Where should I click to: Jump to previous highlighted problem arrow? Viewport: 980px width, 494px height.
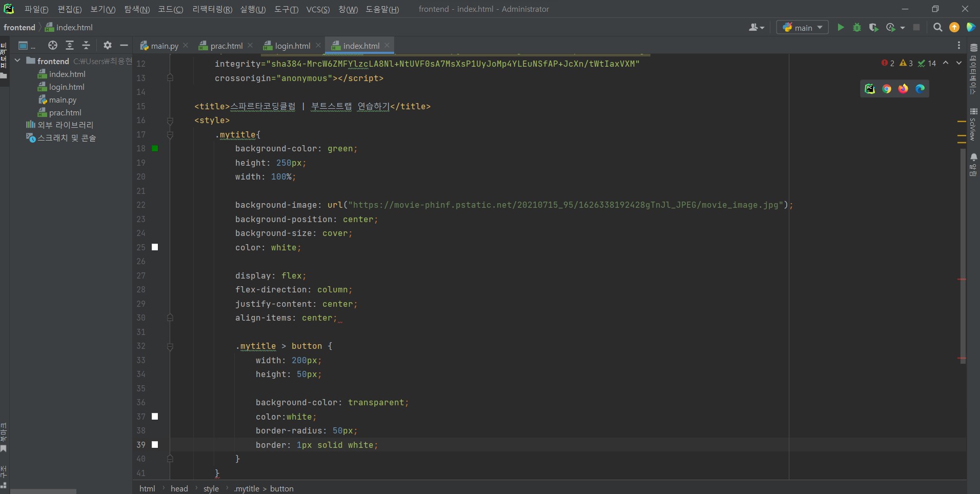[946, 63]
